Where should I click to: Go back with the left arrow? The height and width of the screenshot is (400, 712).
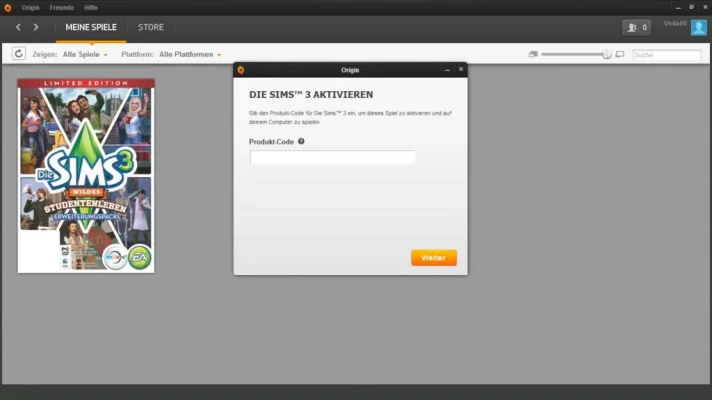[18, 27]
